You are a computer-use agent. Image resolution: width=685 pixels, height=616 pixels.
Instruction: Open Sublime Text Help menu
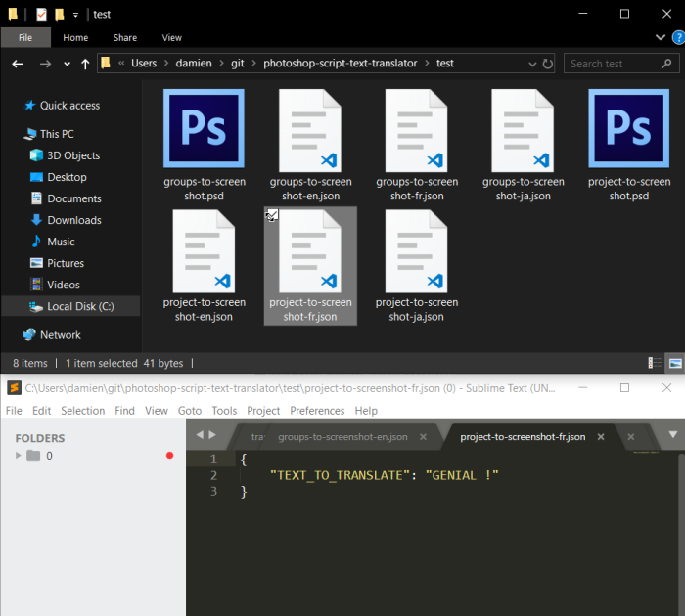[366, 411]
